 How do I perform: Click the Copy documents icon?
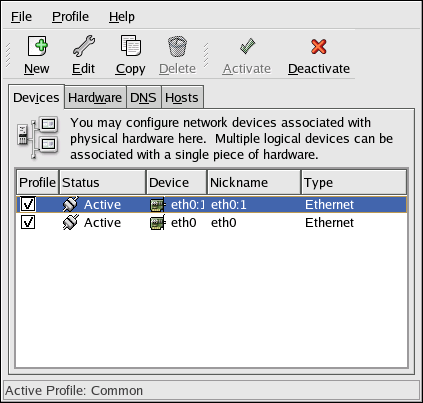131,46
